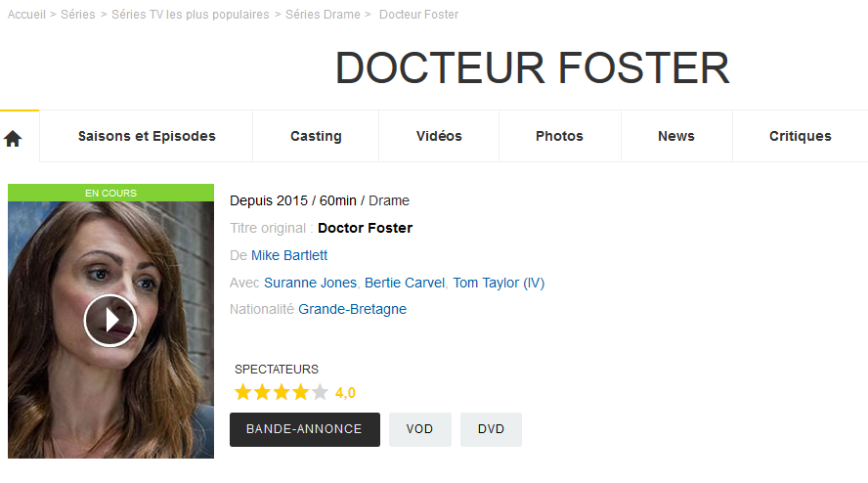868x483 pixels.
Task: Open Bertie Carvel actor link
Action: pyautogui.click(x=405, y=283)
